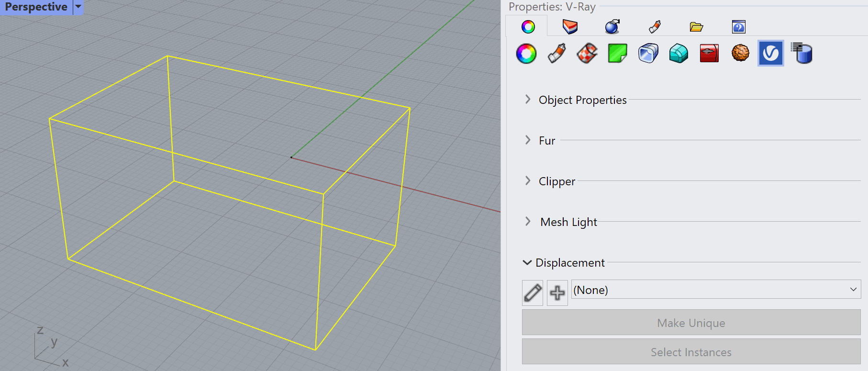Open the Properties tab with color wheel icon
This screenshot has width=868, height=371.
(528, 27)
